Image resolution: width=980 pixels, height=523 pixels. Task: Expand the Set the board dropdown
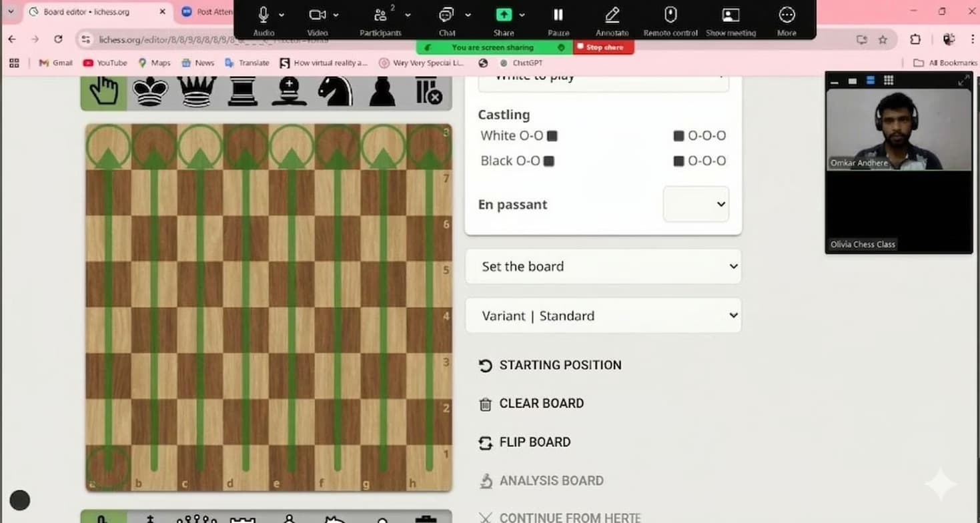[602, 266]
